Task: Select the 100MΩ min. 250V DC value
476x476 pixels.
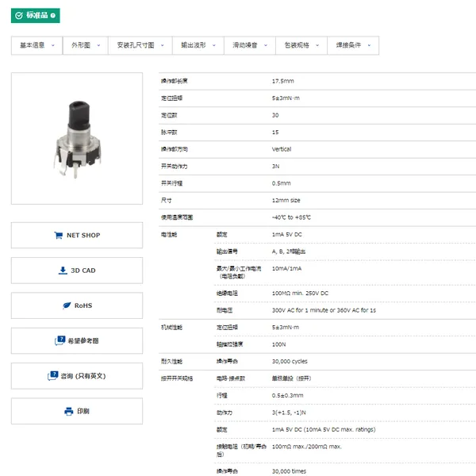Action: [300, 294]
